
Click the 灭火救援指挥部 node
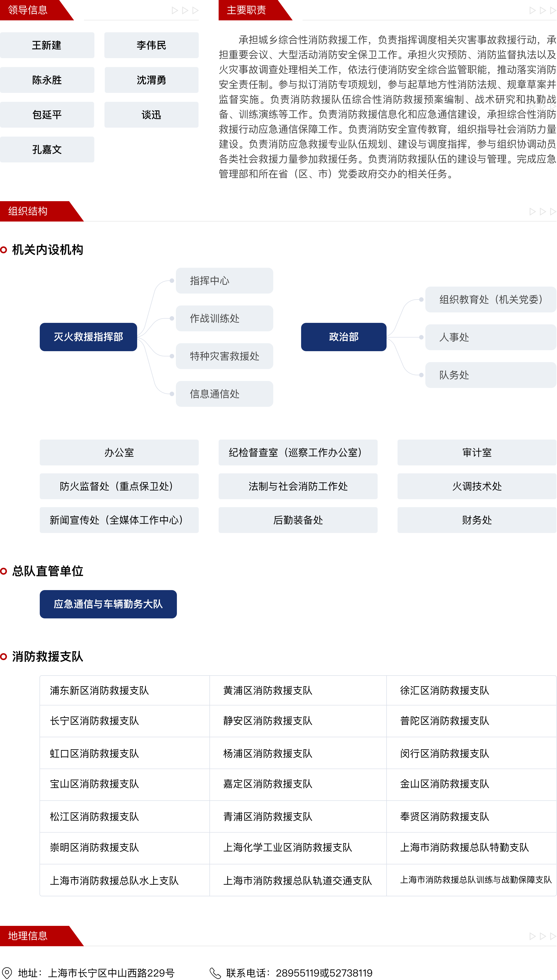(x=88, y=337)
